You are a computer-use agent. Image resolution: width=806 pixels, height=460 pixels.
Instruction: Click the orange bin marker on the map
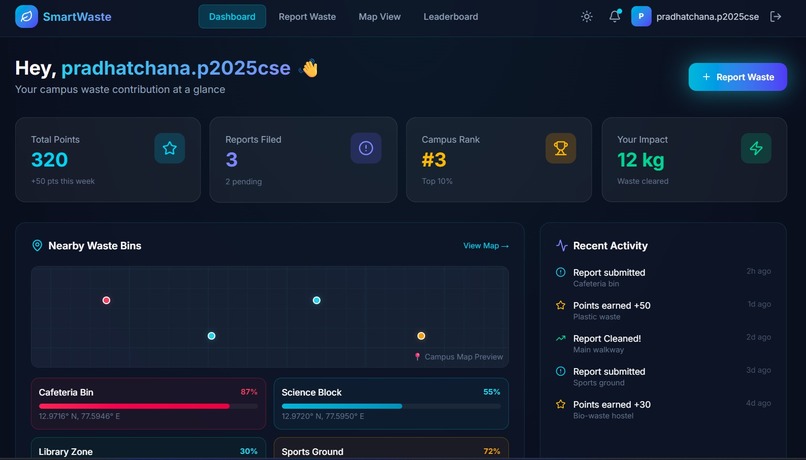pyautogui.click(x=421, y=336)
